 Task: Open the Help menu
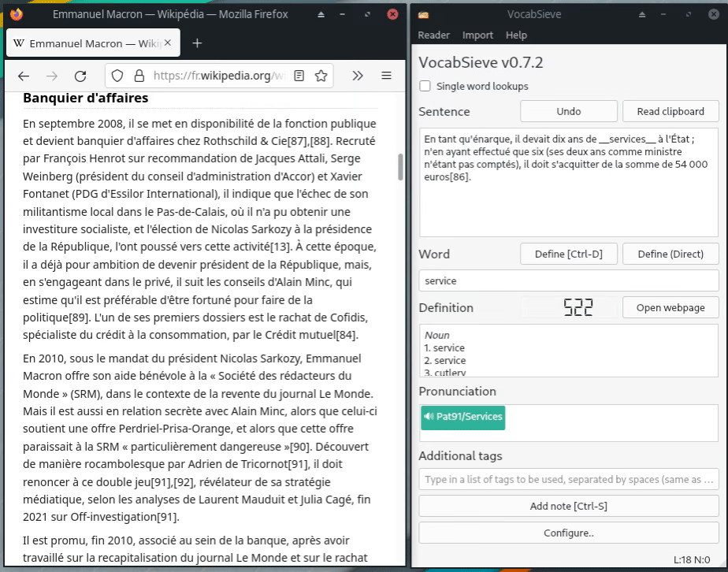(516, 35)
